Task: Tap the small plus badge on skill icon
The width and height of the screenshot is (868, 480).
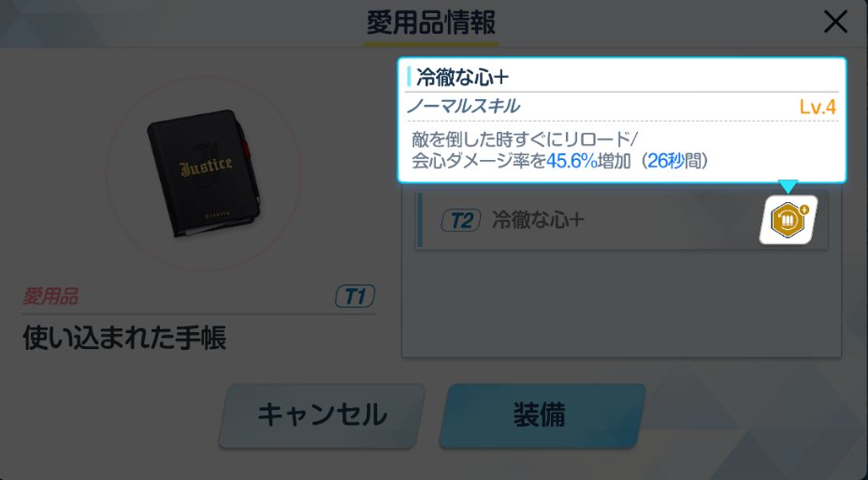Action: point(804,210)
